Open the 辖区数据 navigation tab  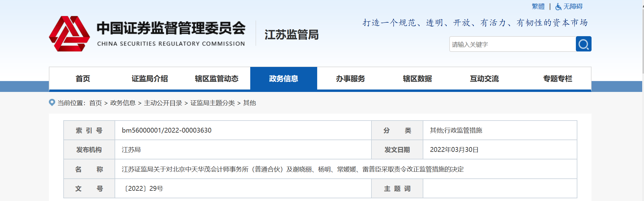point(417,79)
